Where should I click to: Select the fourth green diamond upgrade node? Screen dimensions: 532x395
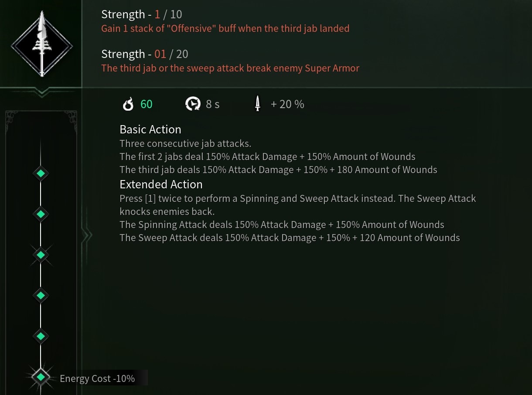tap(41, 295)
